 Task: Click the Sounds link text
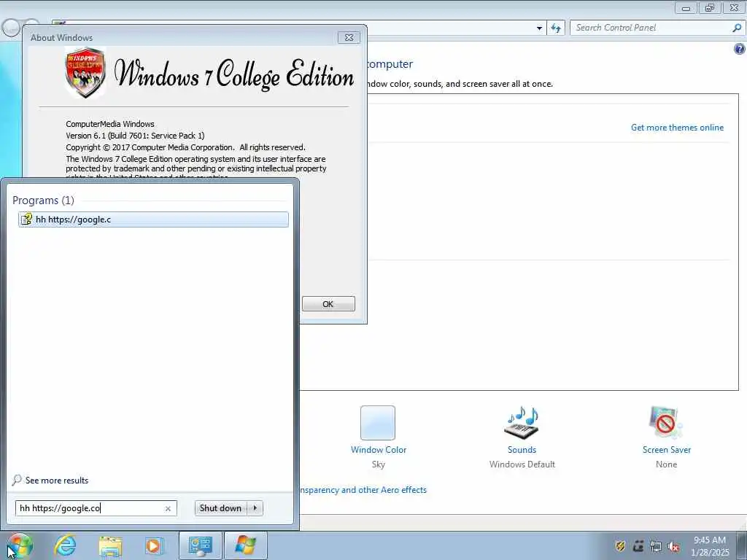tap(522, 450)
